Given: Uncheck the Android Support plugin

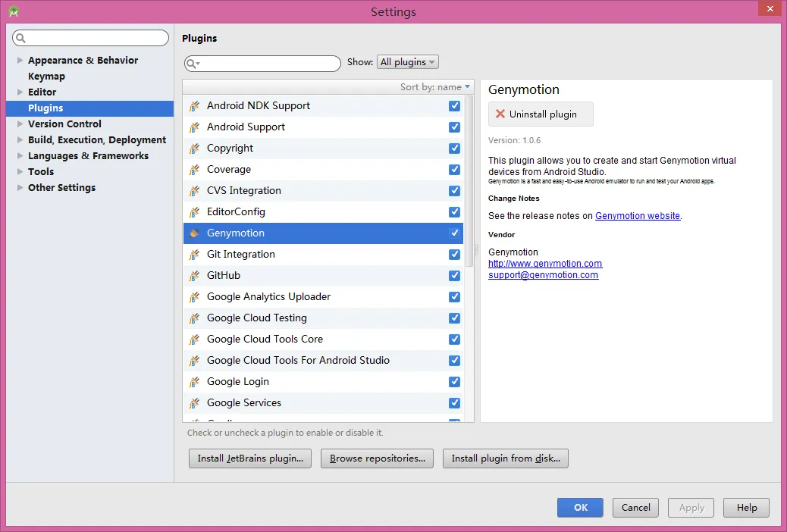Looking at the screenshot, I should pos(454,127).
